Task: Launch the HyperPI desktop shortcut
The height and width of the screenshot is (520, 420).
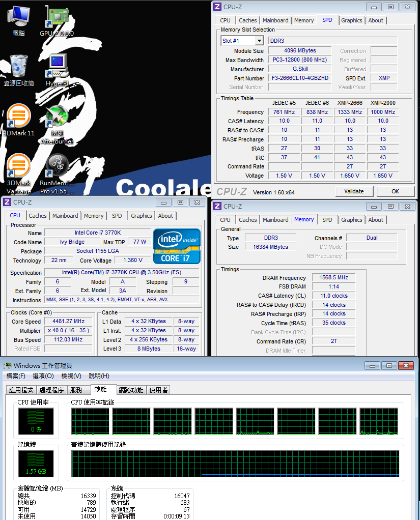Action: click(x=57, y=70)
